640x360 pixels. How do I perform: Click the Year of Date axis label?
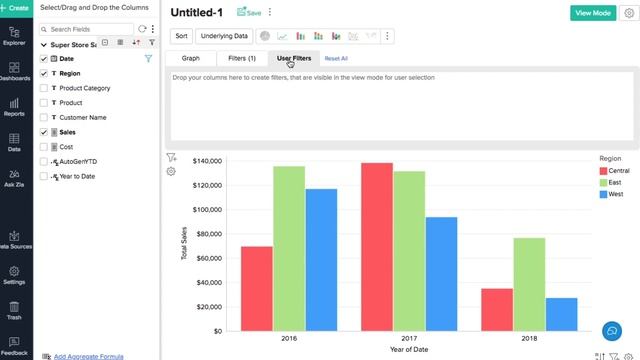[409, 349]
